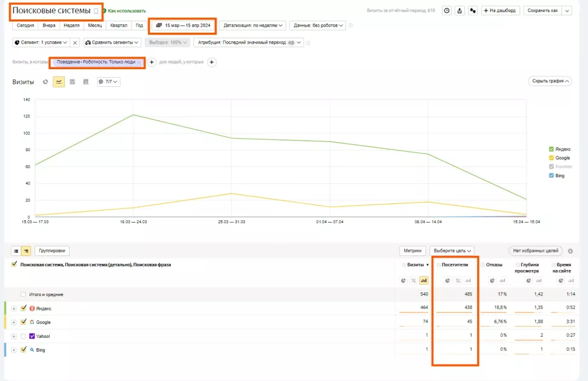The image size is (588, 381).
Task: Open the export report icon
Action: [459, 10]
